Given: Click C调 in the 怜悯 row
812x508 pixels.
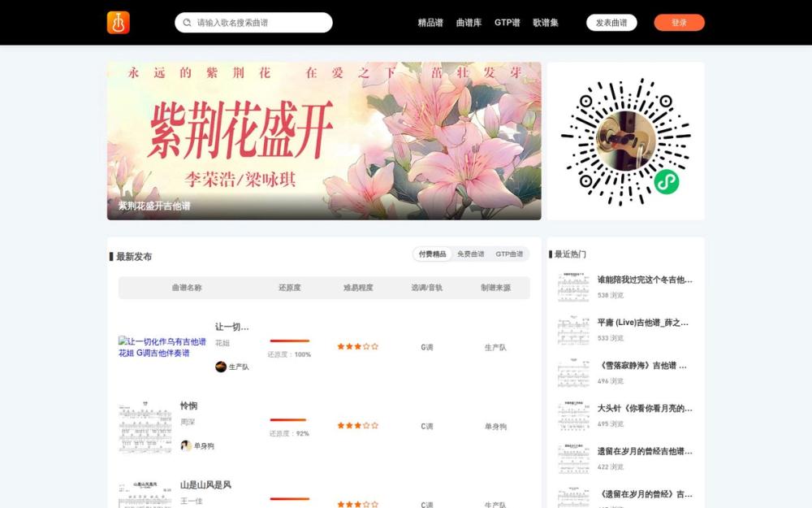Looking at the screenshot, I should (427, 427).
